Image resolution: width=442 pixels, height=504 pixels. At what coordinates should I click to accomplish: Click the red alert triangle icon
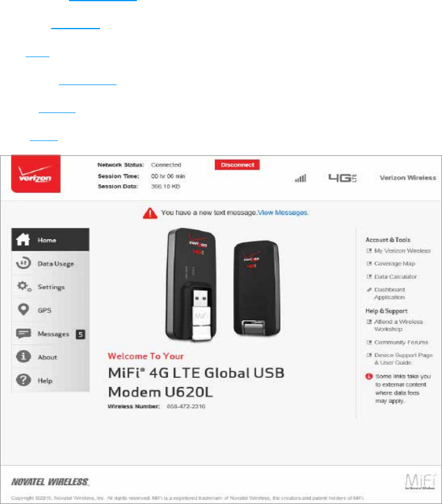click(x=150, y=213)
